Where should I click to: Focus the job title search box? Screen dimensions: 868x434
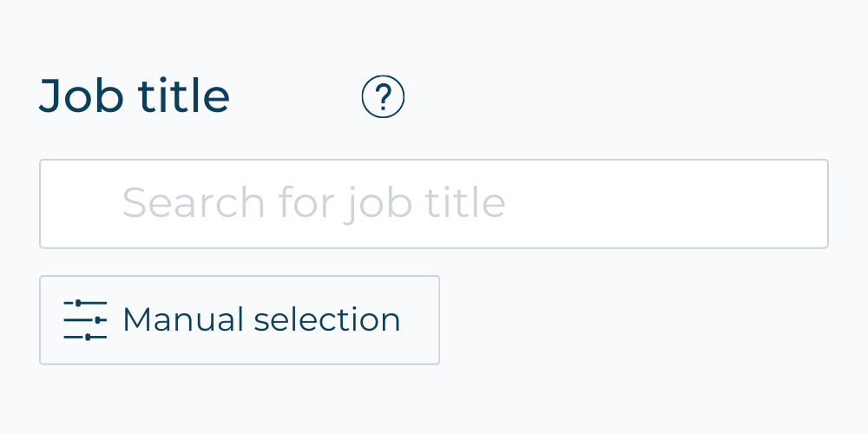pos(434,204)
